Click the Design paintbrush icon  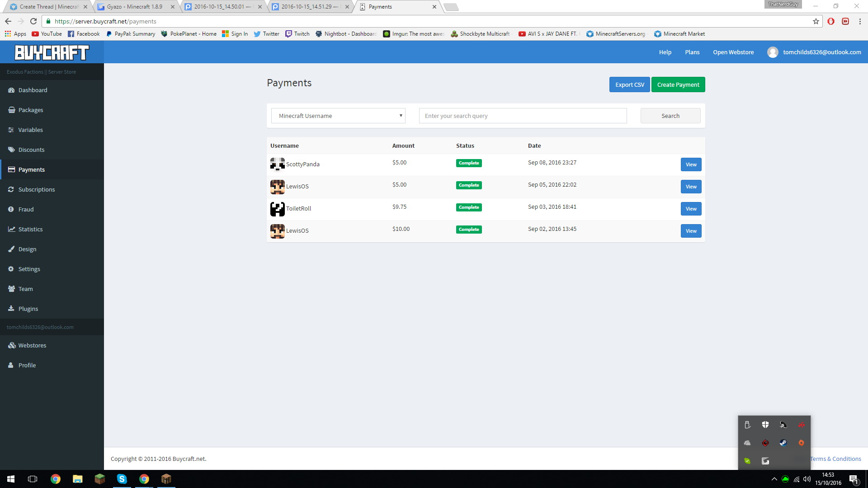pos(11,249)
